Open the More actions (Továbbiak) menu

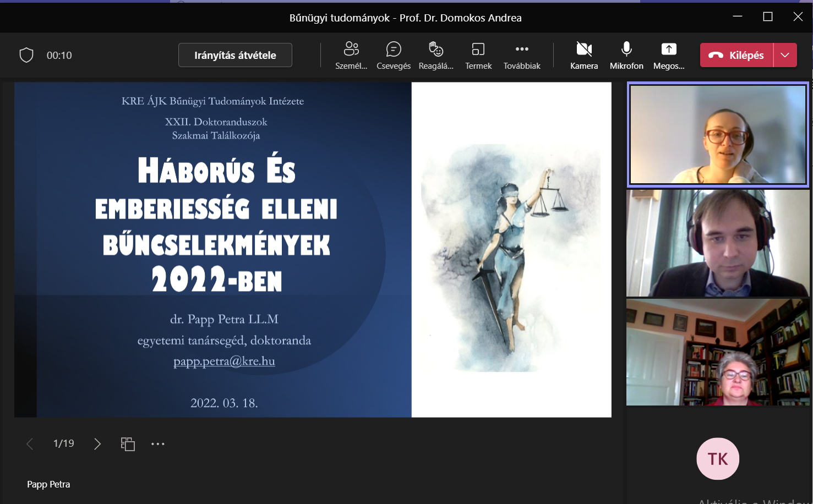click(521, 56)
